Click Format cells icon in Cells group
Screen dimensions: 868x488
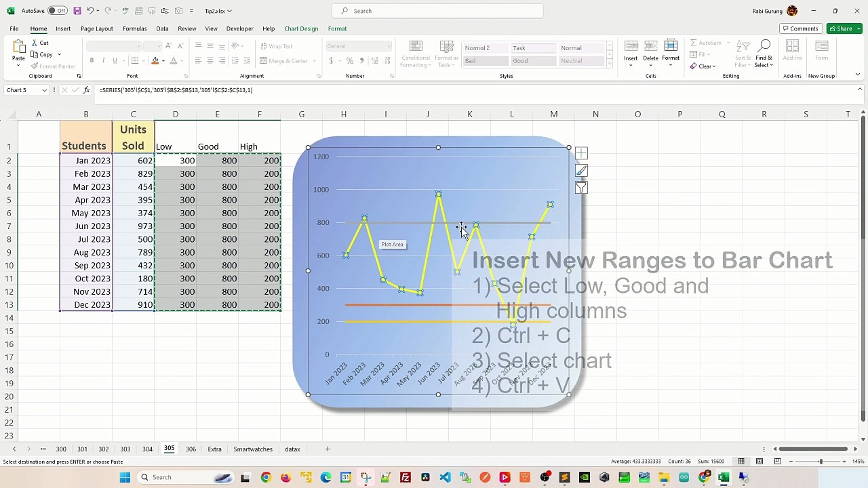pos(671,47)
